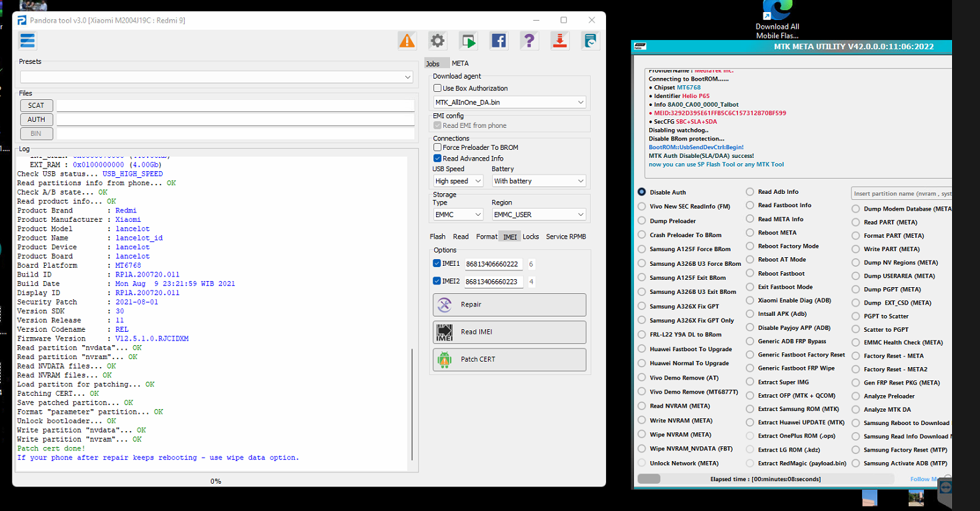980x511 pixels.
Task: Click in the IMEI1 number field
Action: click(494, 264)
